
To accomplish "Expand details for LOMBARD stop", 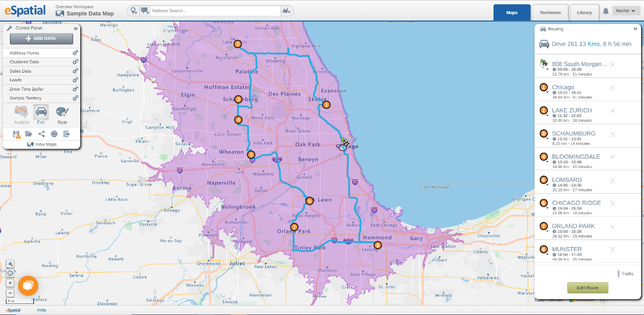I will tap(612, 180).
